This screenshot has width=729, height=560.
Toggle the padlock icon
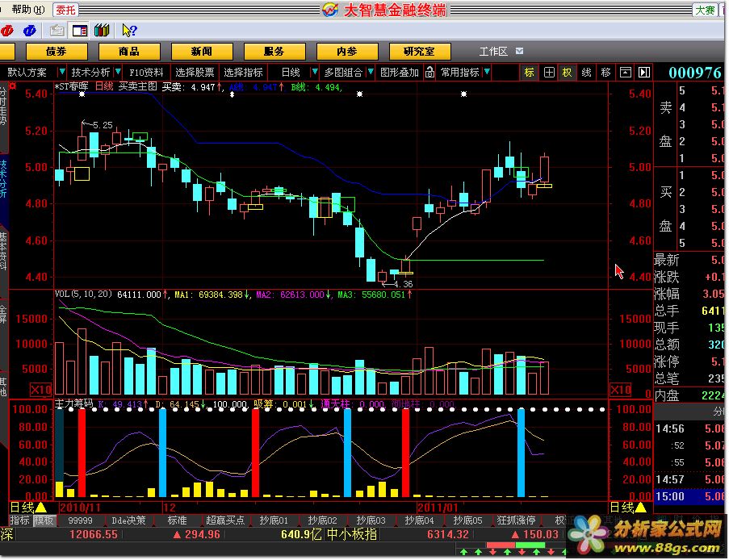tap(430, 73)
